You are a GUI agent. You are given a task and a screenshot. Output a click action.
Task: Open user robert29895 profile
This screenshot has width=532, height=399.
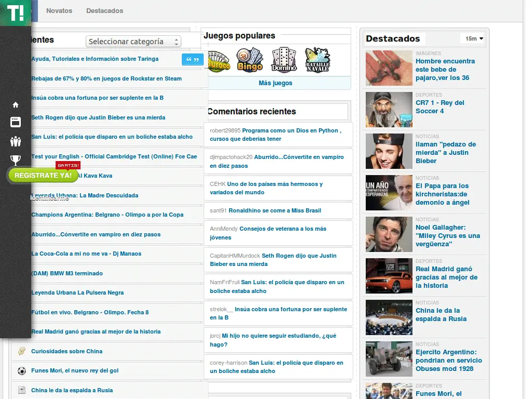[x=225, y=130]
